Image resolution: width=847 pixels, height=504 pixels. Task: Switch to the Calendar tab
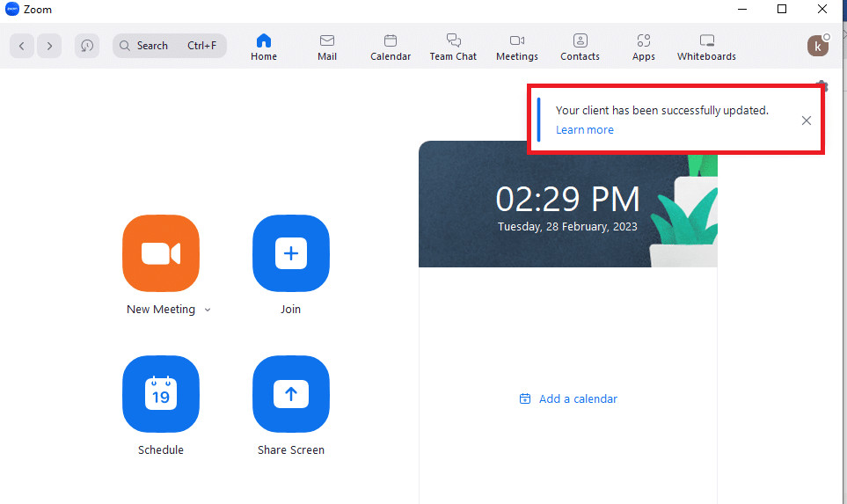click(391, 47)
